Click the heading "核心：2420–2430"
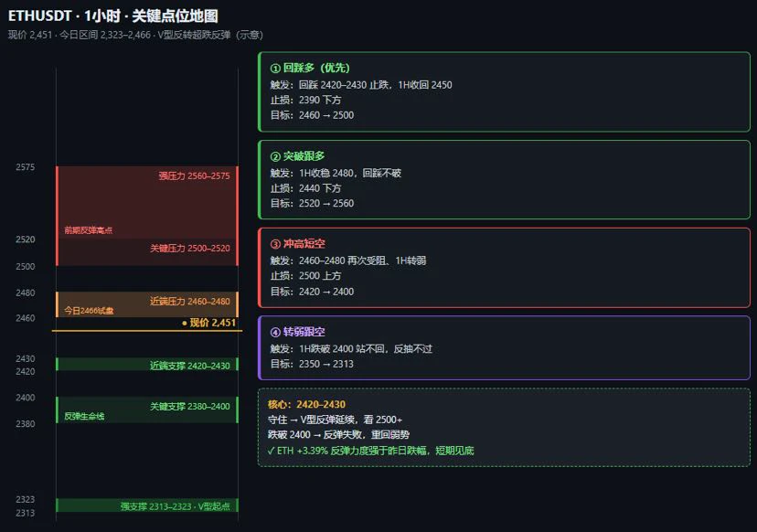This screenshot has width=757, height=532. click(x=306, y=405)
